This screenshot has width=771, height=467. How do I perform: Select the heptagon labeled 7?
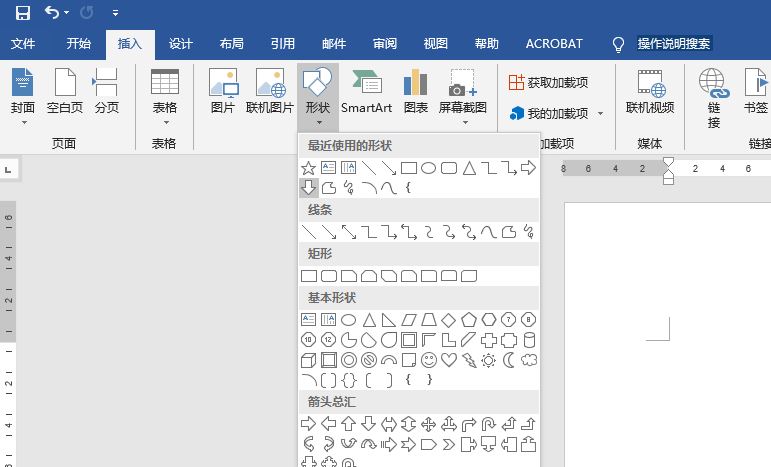coord(508,320)
